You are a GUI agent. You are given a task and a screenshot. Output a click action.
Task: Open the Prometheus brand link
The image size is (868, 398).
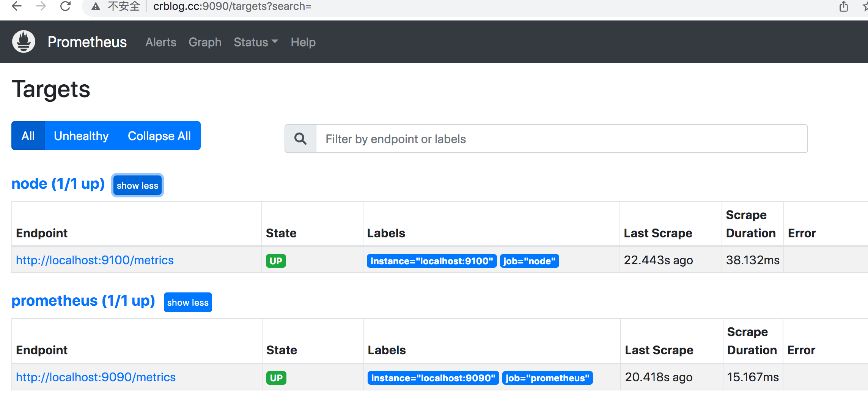87,42
